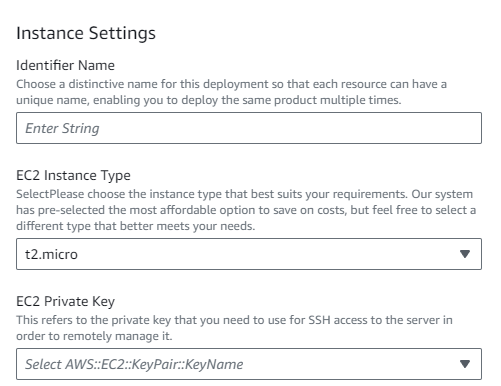Click the arrow icon beside t2.micro

(465, 254)
